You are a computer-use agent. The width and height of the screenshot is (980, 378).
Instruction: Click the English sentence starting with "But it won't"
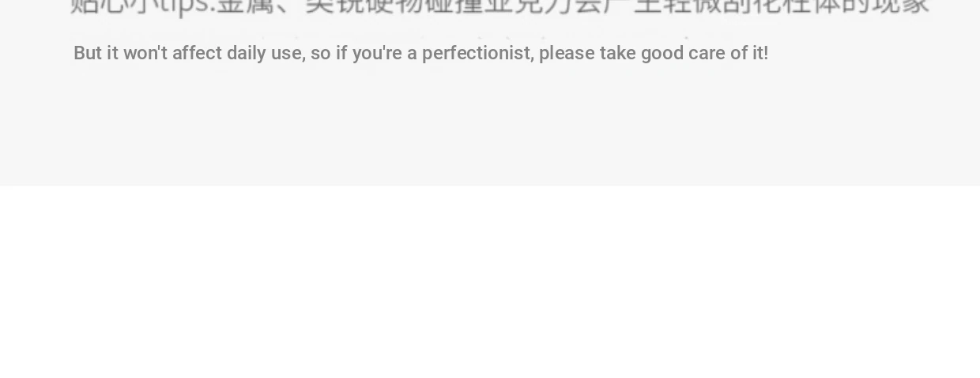[x=420, y=53]
